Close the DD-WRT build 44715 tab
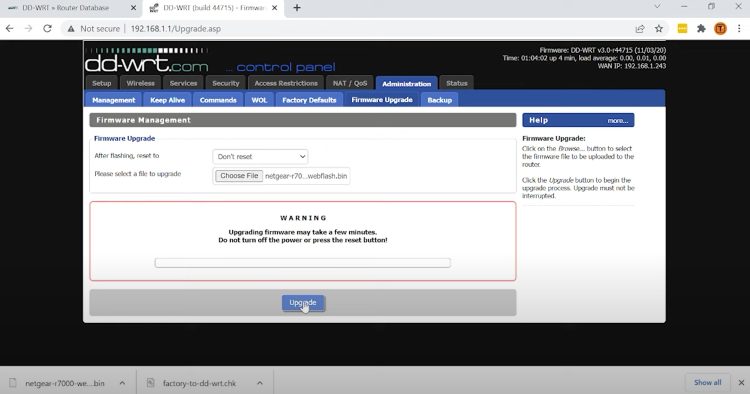Screen dimensions: 750x394 point(275,8)
